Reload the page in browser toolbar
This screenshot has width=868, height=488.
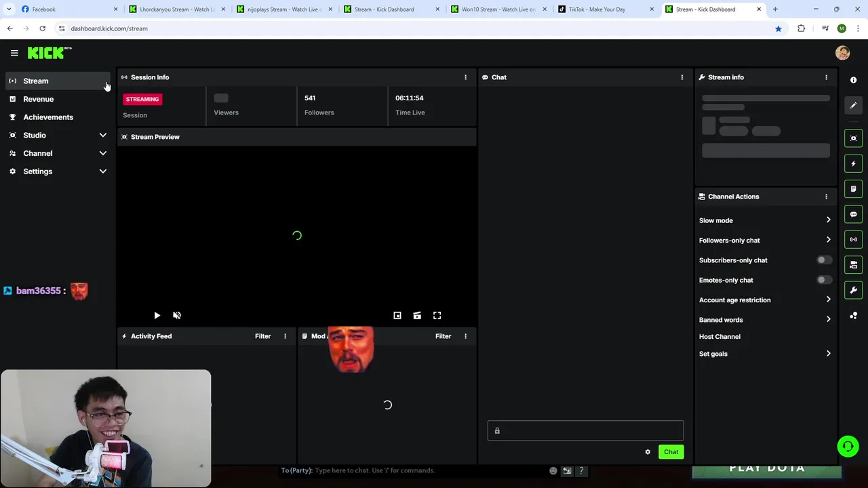pyautogui.click(x=42, y=28)
